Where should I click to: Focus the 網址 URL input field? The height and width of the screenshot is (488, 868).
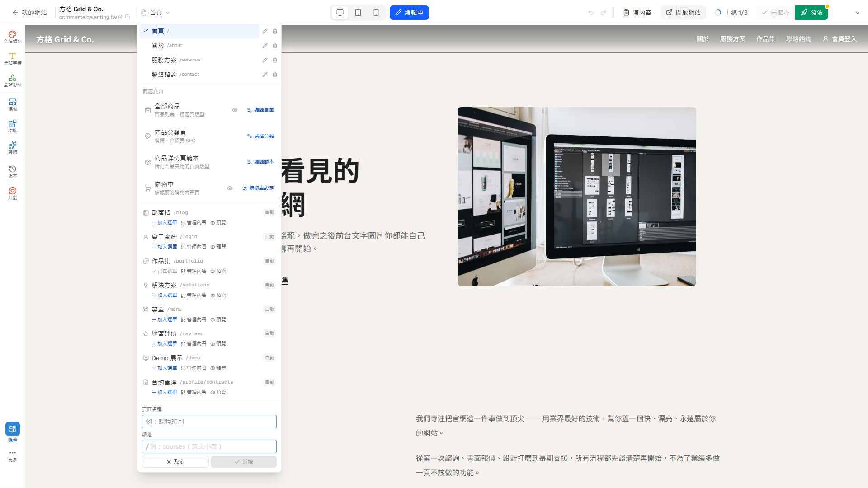pos(209,446)
